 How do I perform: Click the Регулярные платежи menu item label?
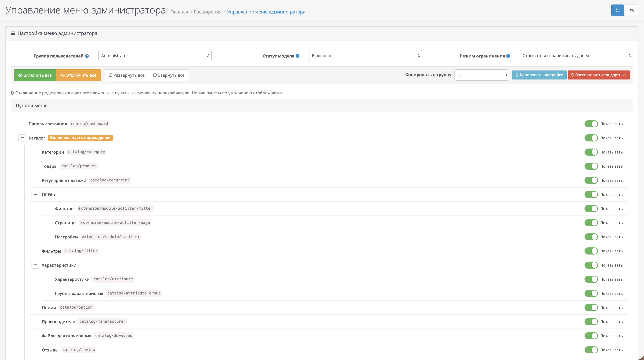point(64,180)
